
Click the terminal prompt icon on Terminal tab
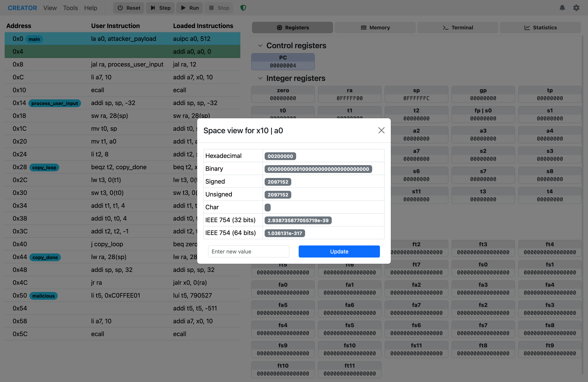pyautogui.click(x=445, y=27)
